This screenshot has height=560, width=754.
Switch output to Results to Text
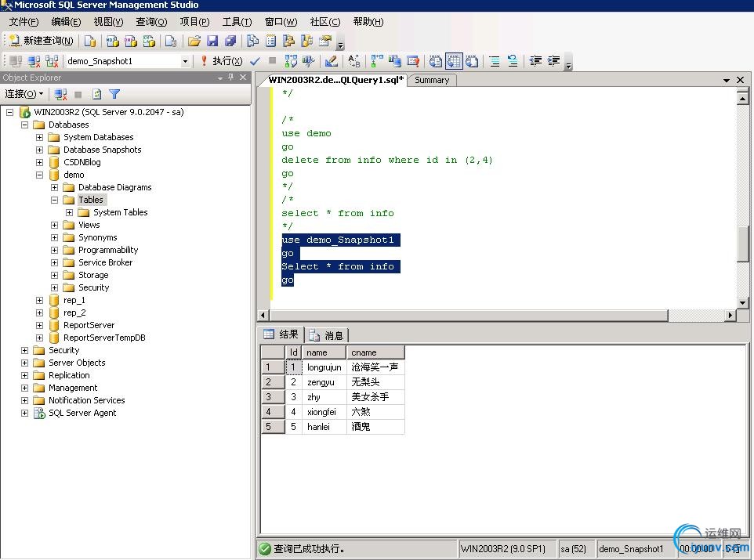436,61
